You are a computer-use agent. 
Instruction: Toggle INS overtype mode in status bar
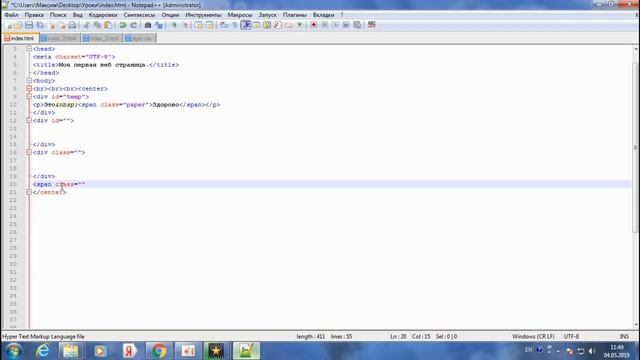coord(624,337)
